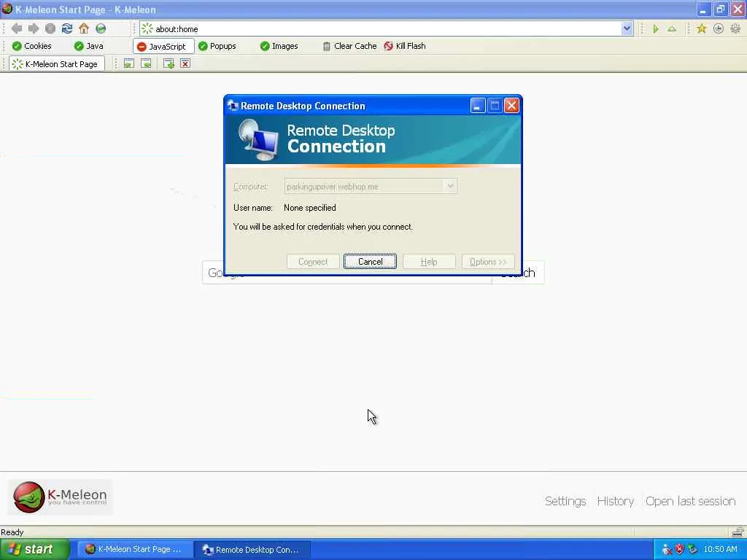This screenshot has height=560, width=747.
Task: Click the Up triangle icon next to Go
Action: pos(672,29)
